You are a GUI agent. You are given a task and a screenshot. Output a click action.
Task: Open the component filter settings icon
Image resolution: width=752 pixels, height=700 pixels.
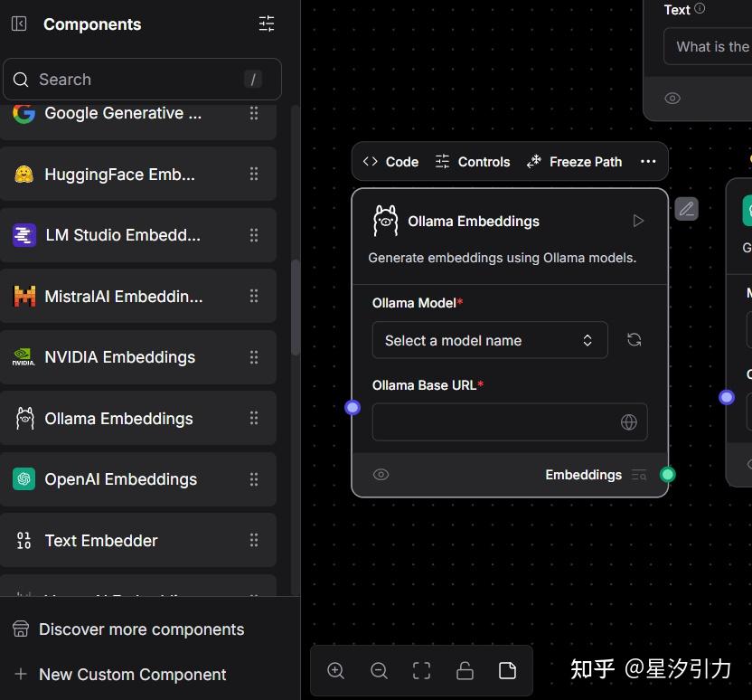click(266, 24)
